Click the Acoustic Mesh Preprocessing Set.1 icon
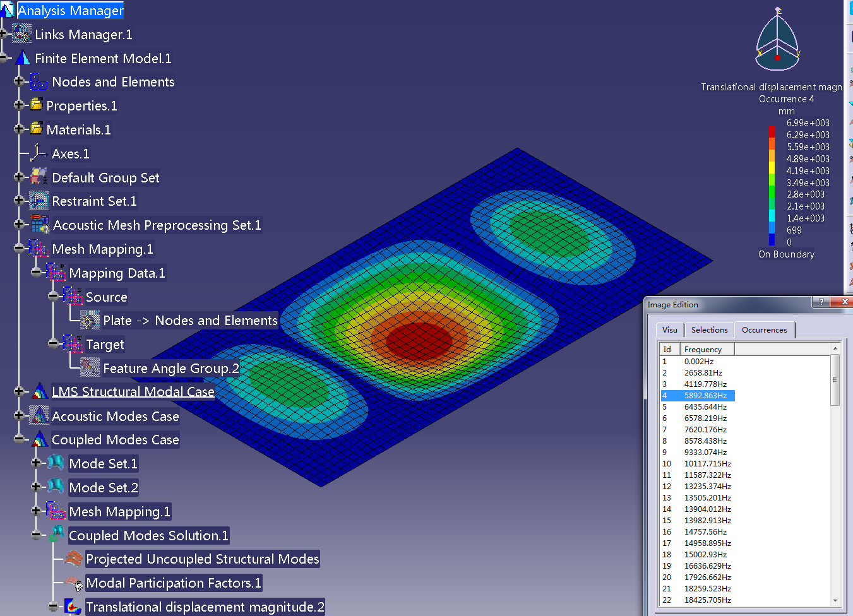Viewport: 853px width, 616px height. pyautogui.click(x=39, y=224)
